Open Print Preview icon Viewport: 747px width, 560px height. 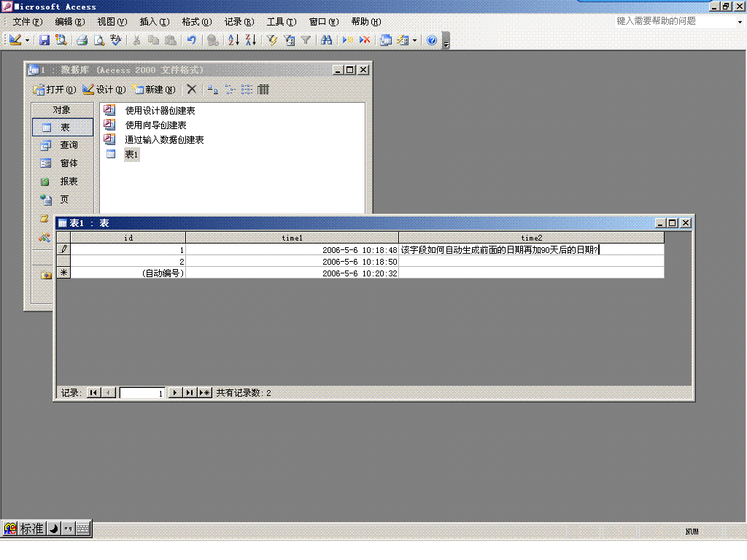point(98,41)
